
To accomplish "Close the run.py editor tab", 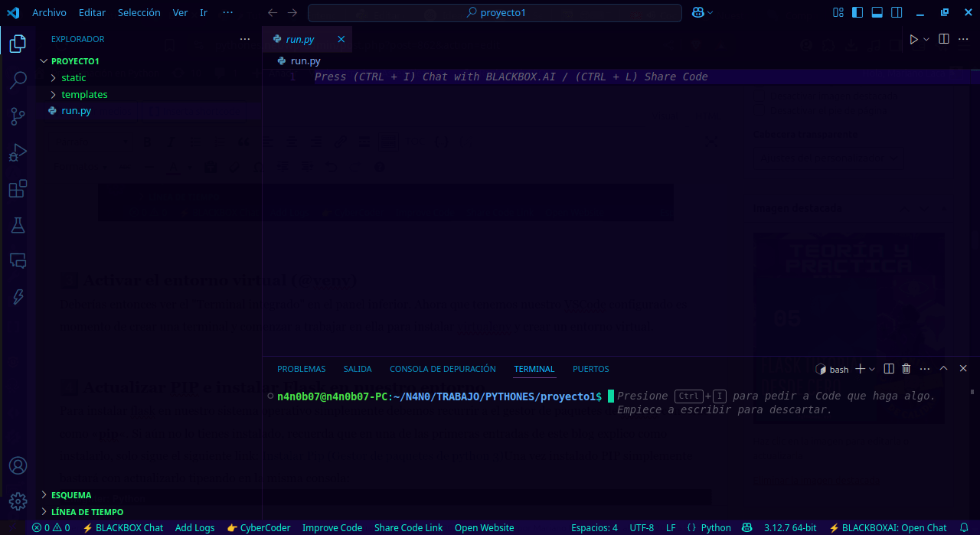I will point(341,39).
